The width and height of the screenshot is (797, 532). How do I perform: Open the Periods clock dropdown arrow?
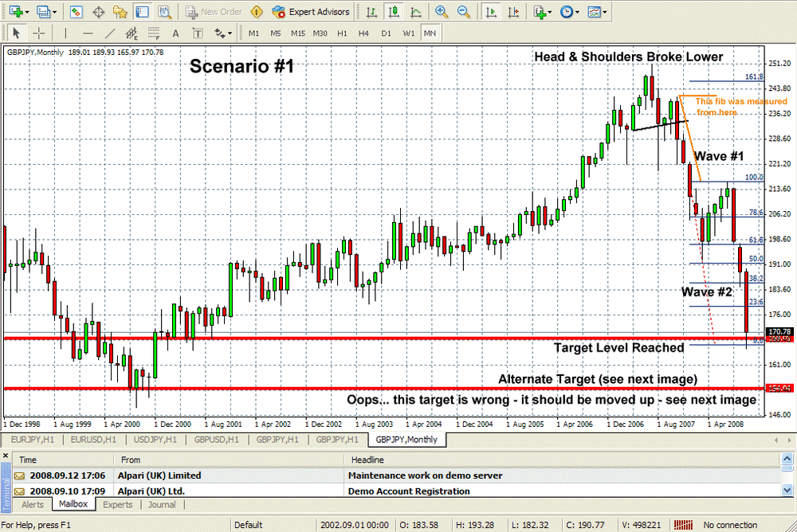tap(577, 12)
